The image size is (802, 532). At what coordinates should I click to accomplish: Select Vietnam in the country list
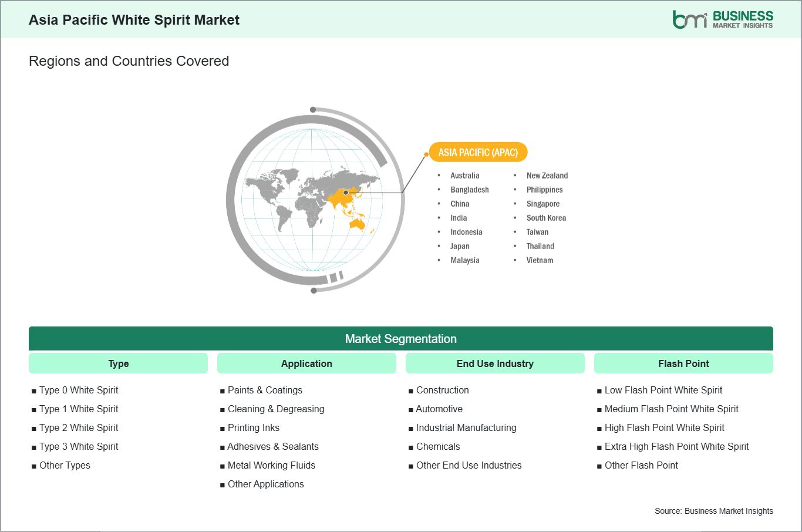pos(540,260)
